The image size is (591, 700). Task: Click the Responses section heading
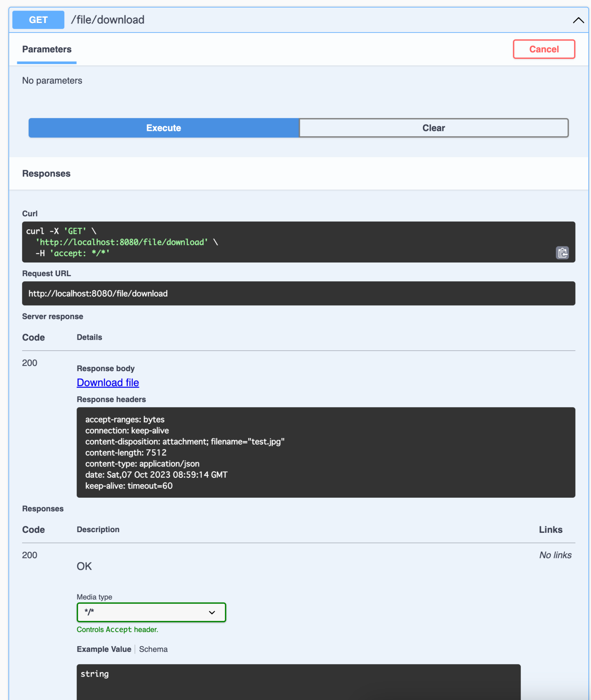[46, 173]
